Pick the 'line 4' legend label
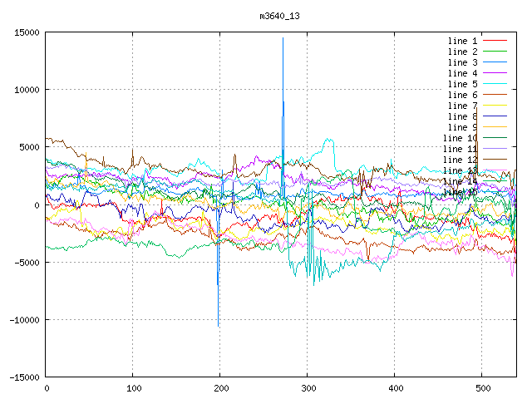 coord(462,73)
